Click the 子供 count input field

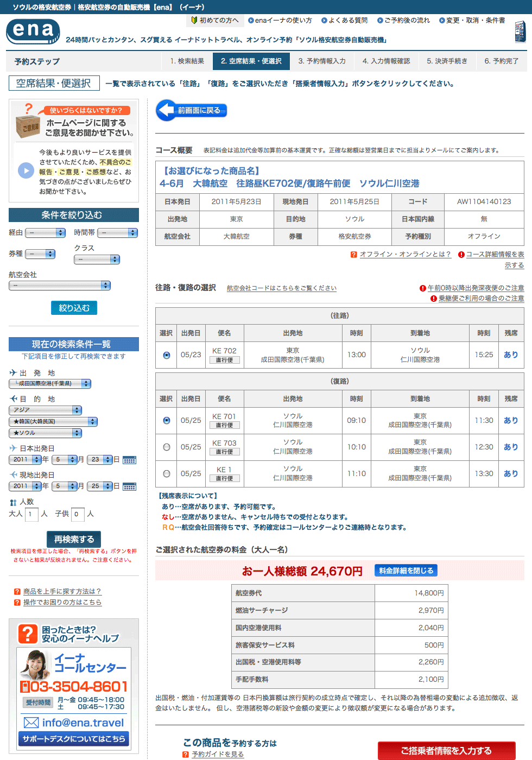click(78, 514)
